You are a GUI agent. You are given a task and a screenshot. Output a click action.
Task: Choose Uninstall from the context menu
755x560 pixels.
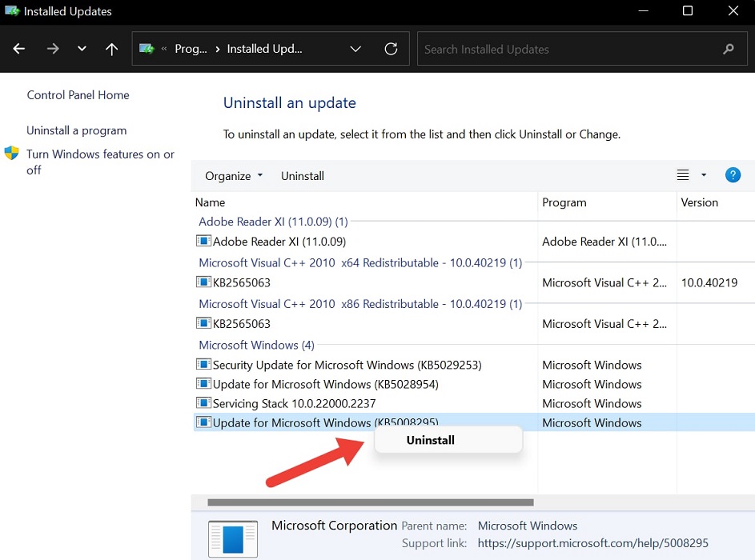430,440
